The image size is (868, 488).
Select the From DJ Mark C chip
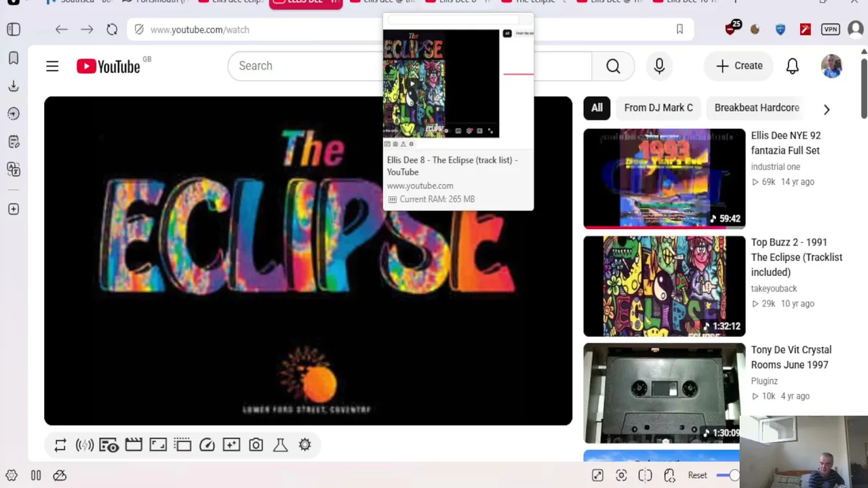click(658, 108)
